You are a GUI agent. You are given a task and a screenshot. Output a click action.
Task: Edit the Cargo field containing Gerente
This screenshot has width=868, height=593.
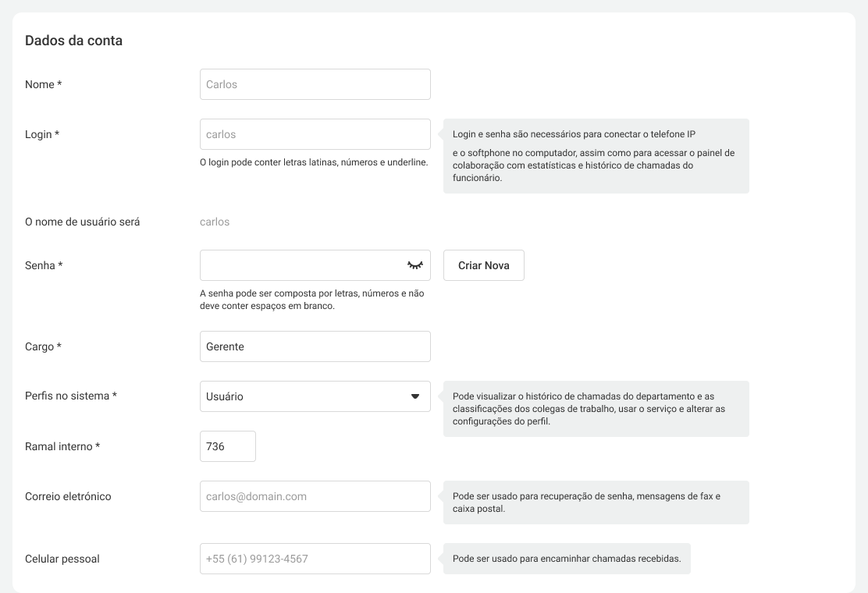click(x=315, y=346)
